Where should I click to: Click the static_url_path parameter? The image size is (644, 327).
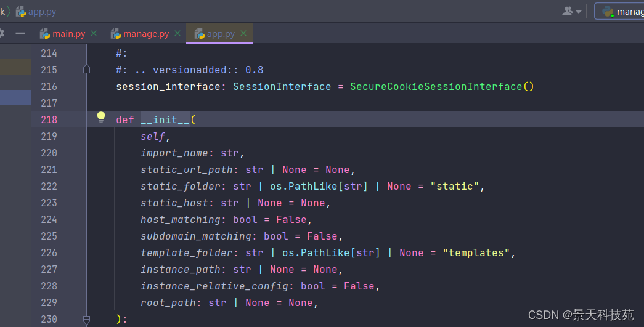point(187,170)
